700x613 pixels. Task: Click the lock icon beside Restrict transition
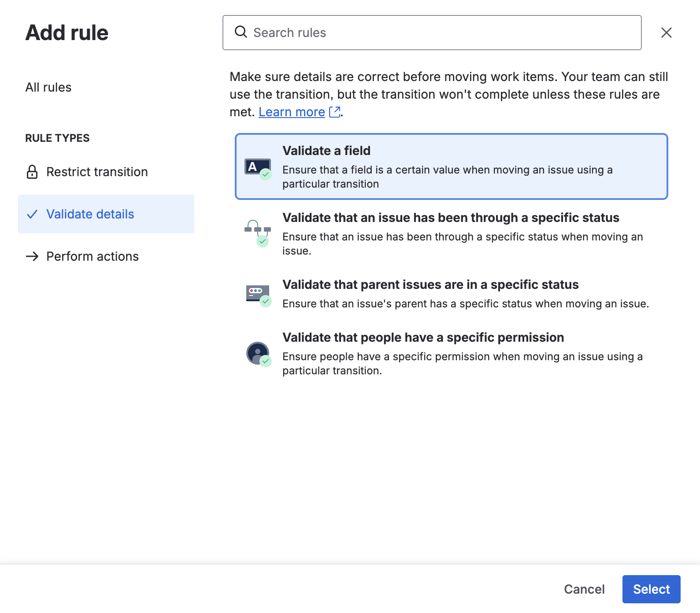coord(32,172)
